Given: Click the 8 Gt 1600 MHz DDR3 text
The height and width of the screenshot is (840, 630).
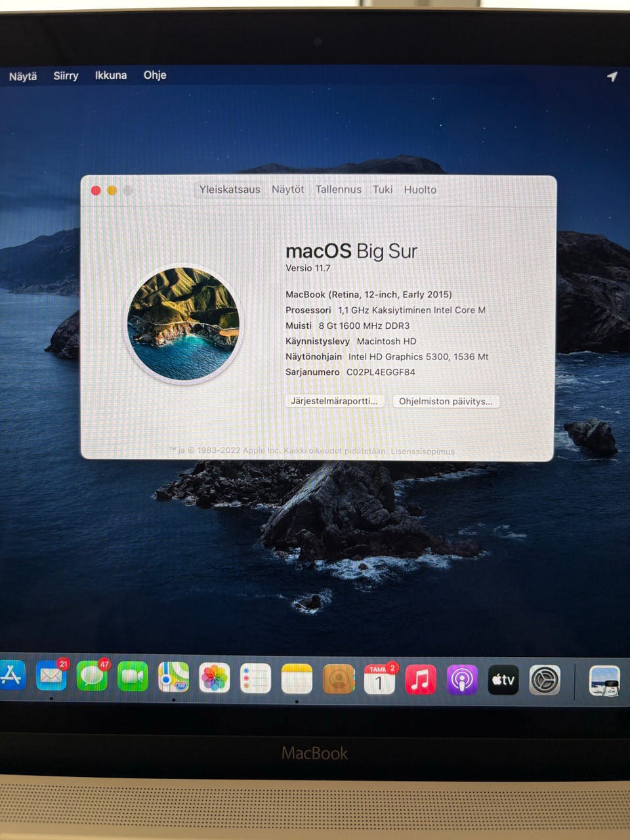Looking at the screenshot, I should pyautogui.click(x=364, y=325).
